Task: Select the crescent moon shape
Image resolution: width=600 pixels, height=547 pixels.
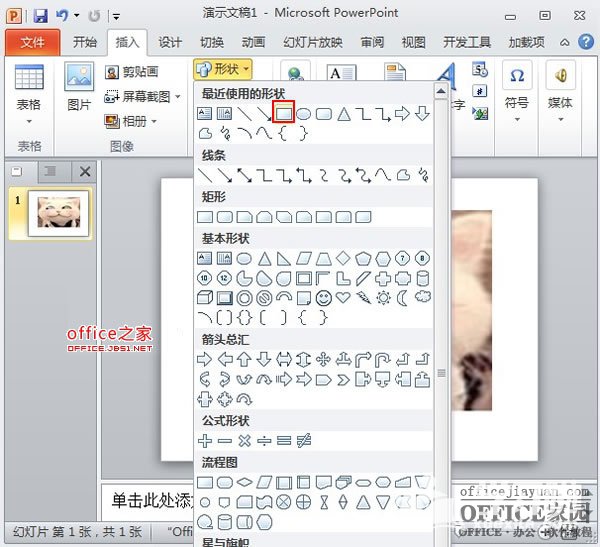Action: [403, 297]
